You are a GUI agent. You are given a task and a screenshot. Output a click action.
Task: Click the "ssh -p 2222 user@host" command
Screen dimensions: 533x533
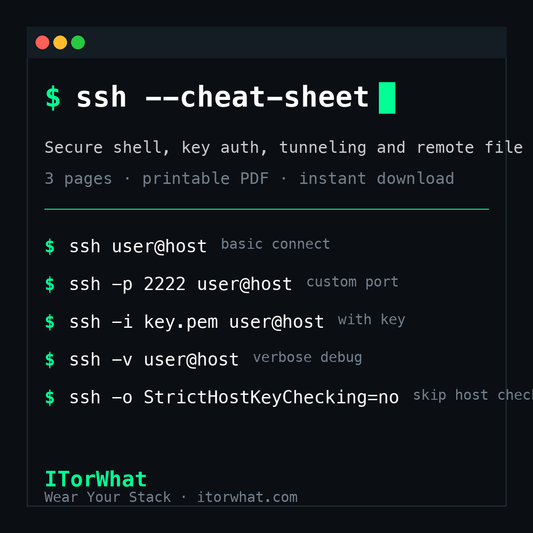click(180, 284)
